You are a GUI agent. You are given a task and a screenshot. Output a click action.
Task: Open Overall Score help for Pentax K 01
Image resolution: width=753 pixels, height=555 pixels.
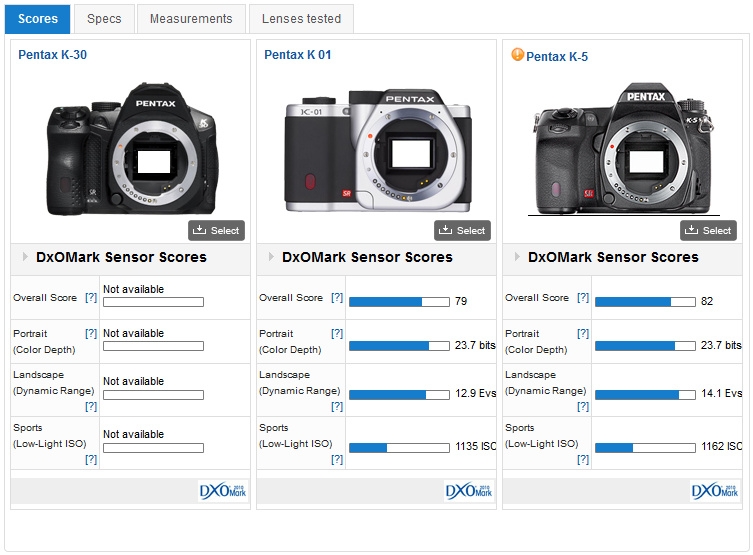click(x=337, y=298)
